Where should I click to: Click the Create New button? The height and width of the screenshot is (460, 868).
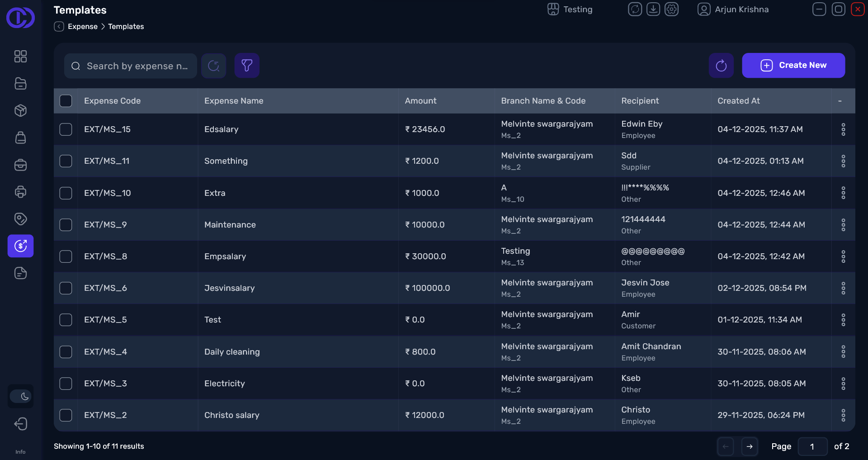793,66
